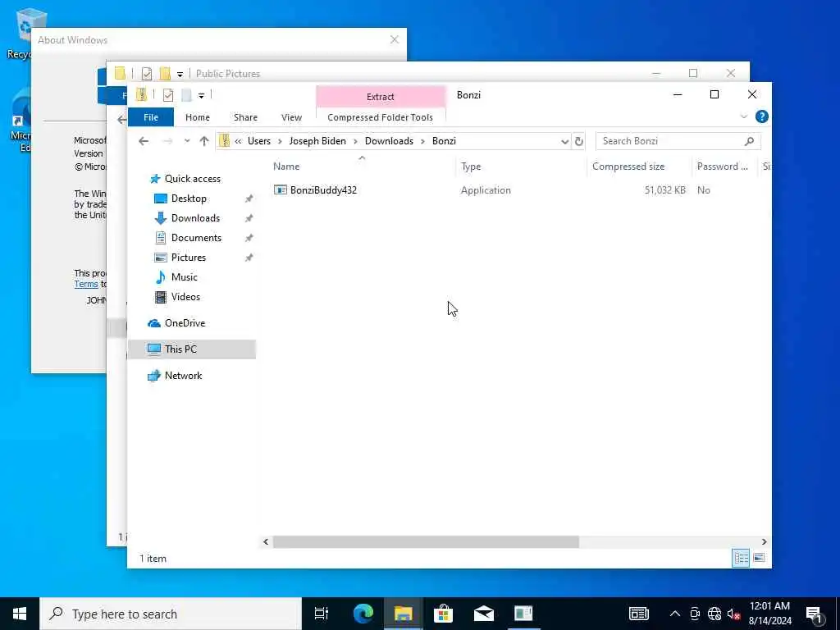This screenshot has width=840, height=630.
Task: Click the taskbar search box
Action: (x=171, y=614)
